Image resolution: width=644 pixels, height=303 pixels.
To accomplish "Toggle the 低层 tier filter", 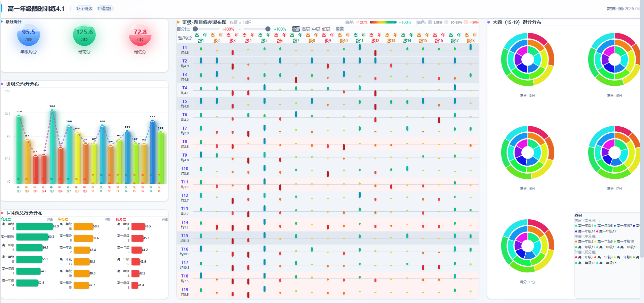I will tap(326, 29).
